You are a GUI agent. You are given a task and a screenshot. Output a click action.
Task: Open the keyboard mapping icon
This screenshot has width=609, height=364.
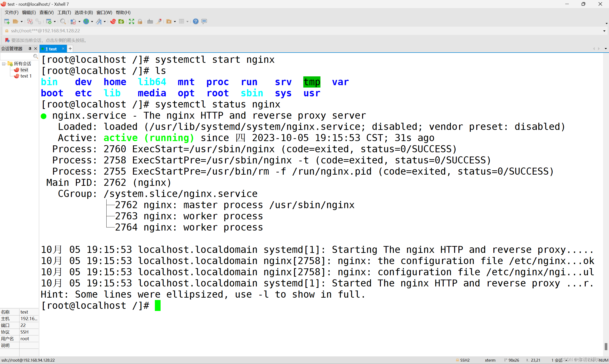[x=150, y=22]
